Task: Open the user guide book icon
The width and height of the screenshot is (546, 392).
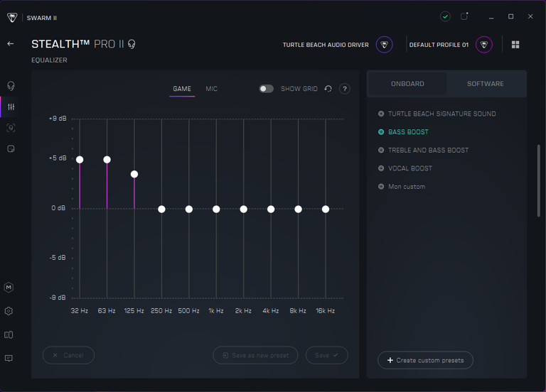Action: tap(9, 334)
